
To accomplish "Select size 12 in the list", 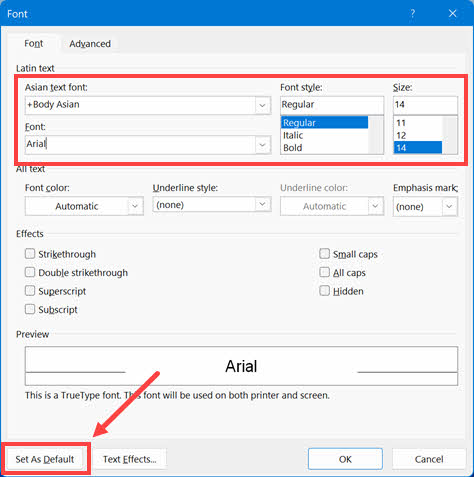I will [418, 135].
